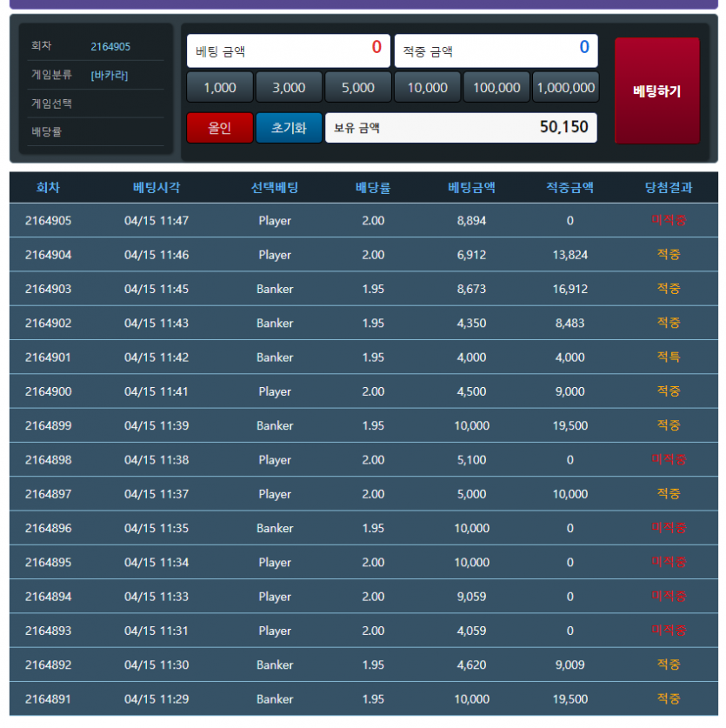Screen dimensions: 726x728
Task: Add 3,000 to the bet amount
Action: pyautogui.click(x=289, y=88)
